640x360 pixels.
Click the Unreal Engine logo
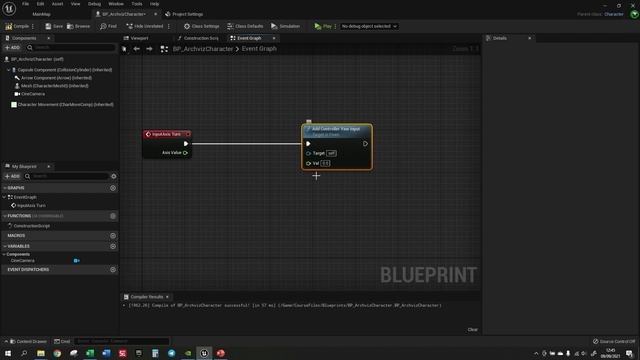9,8
